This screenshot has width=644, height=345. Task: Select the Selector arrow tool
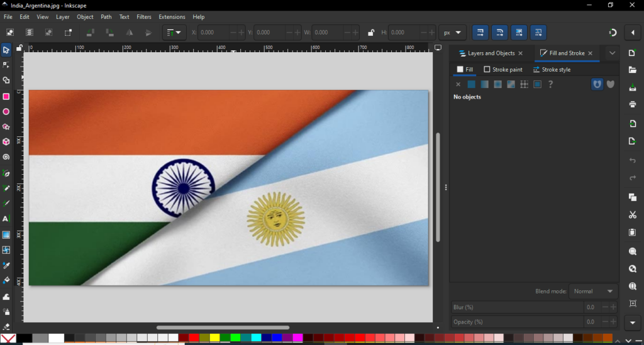click(x=6, y=50)
